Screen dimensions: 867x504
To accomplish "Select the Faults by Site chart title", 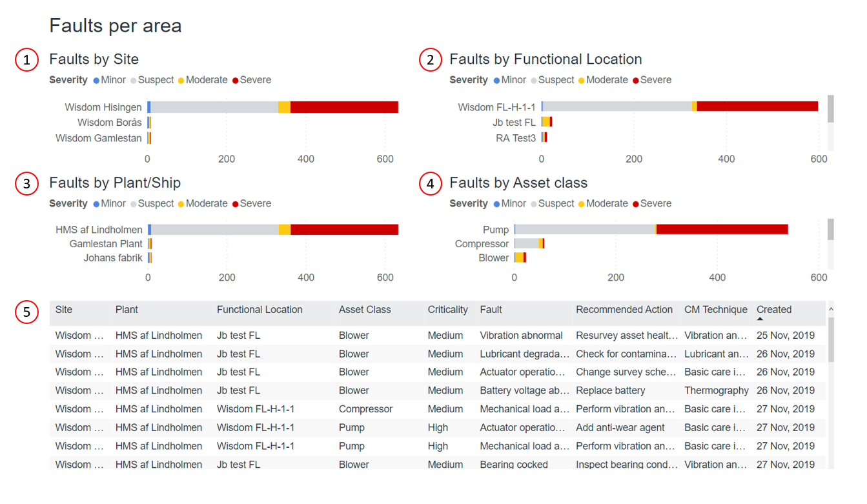I will tap(94, 59).
